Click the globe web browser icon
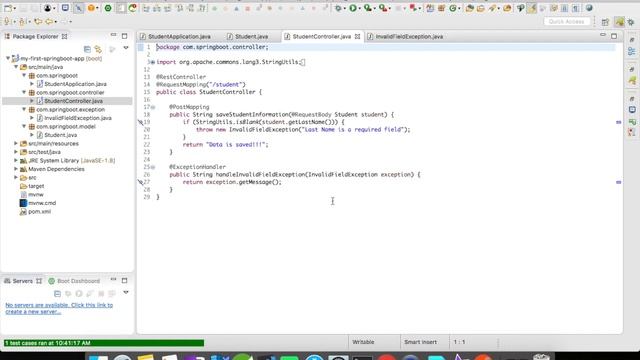Screen dimensions: 640x360 pos(589,8)
